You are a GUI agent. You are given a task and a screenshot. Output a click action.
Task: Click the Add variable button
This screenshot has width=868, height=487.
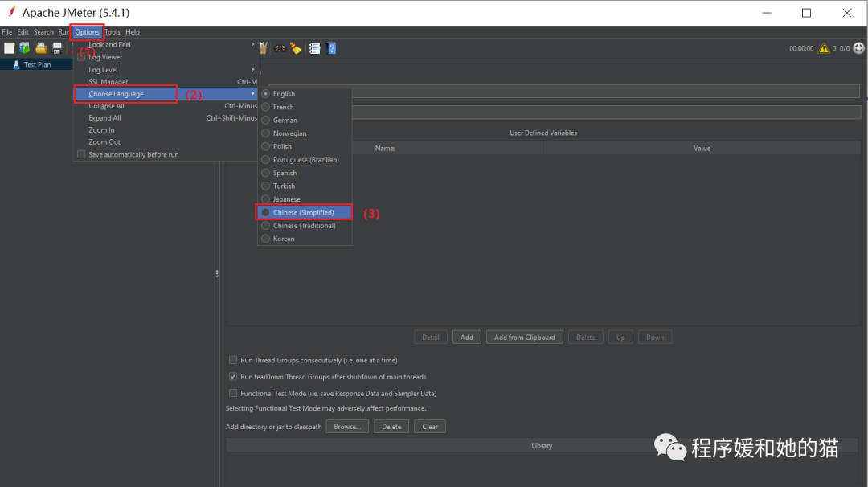tap(467, 337)
